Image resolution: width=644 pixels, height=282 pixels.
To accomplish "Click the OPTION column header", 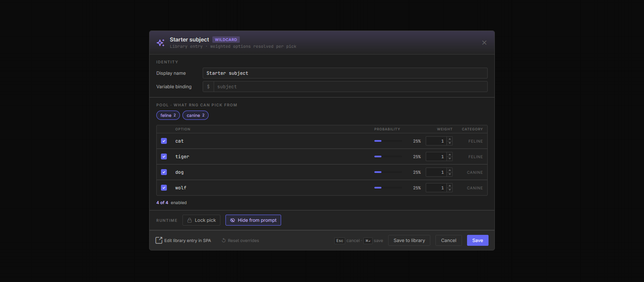I will [183, 129].
